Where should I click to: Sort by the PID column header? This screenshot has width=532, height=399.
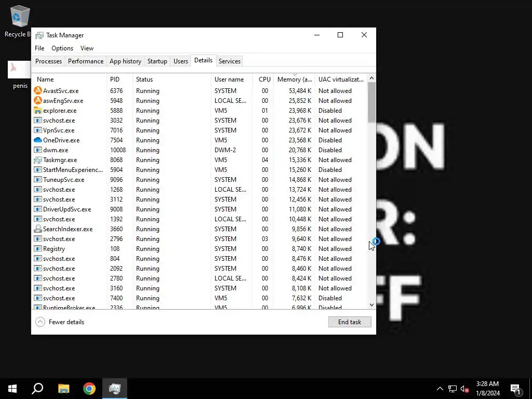point(119,79)
